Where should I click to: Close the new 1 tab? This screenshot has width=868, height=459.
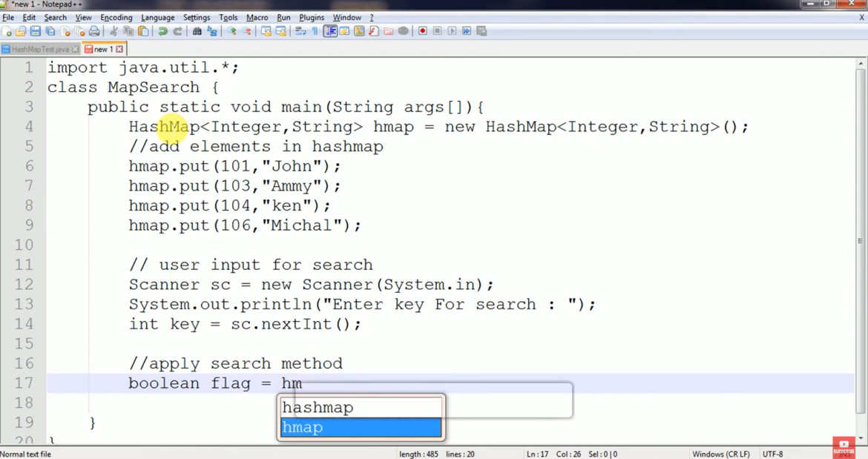click(119, 49)
